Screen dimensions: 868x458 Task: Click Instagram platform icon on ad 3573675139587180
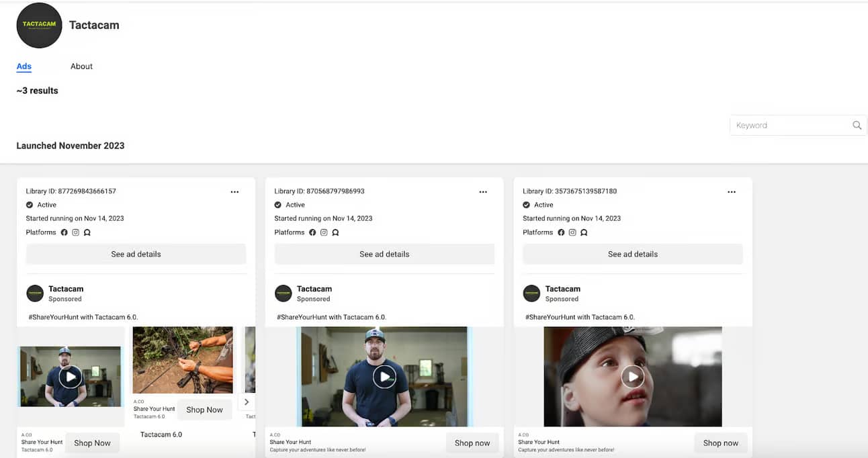pyautogui.click(x=572, y=232)
